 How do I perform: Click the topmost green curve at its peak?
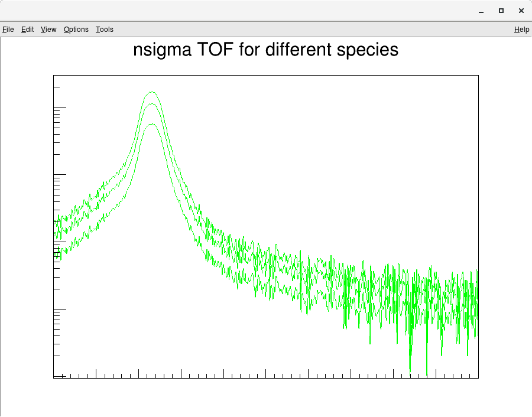pos(152,93)
